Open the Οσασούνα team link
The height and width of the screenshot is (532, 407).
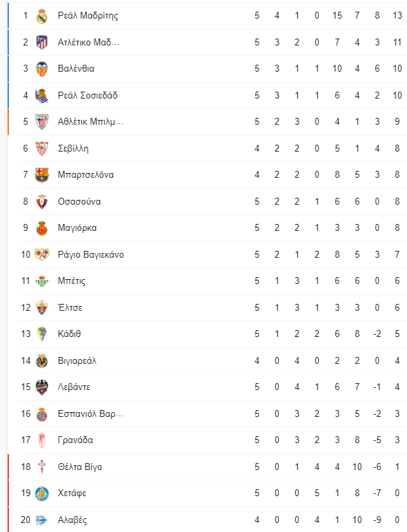click(79, 201)
